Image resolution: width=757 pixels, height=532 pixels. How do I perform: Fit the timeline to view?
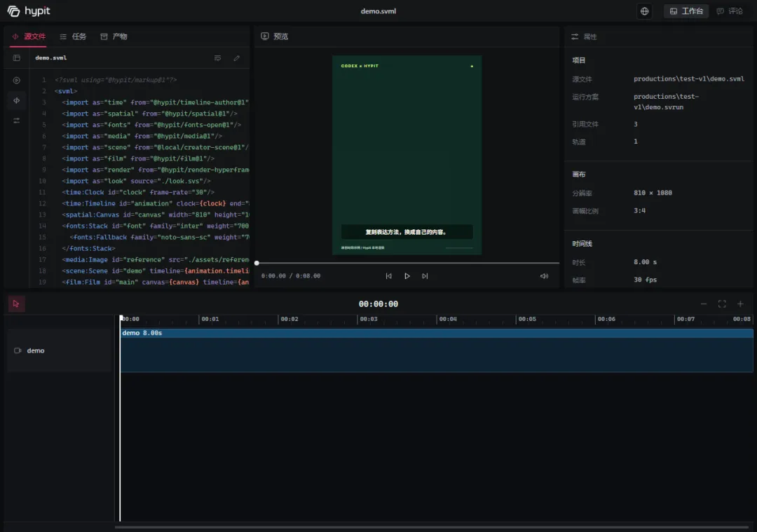[722, 303]
